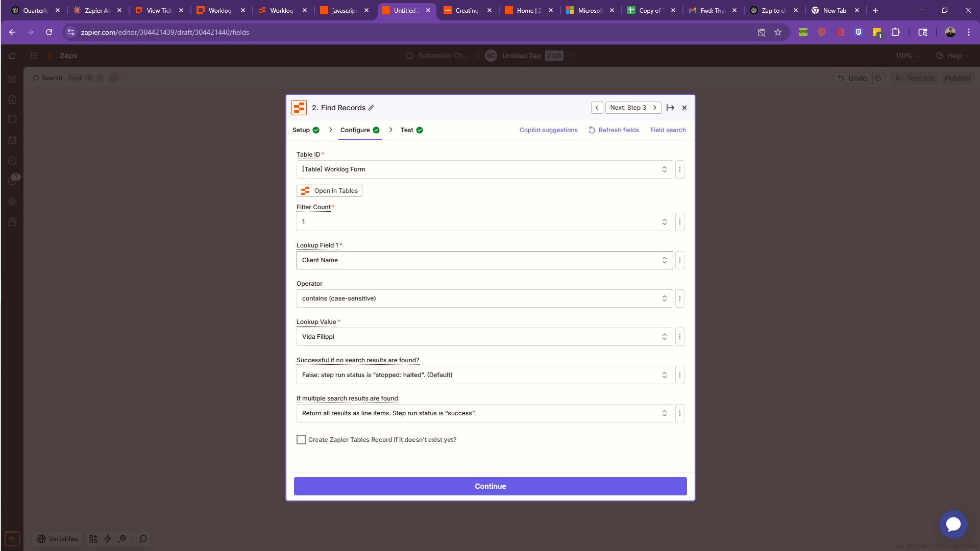Open options menu beside Table ID

pos(679,169)
